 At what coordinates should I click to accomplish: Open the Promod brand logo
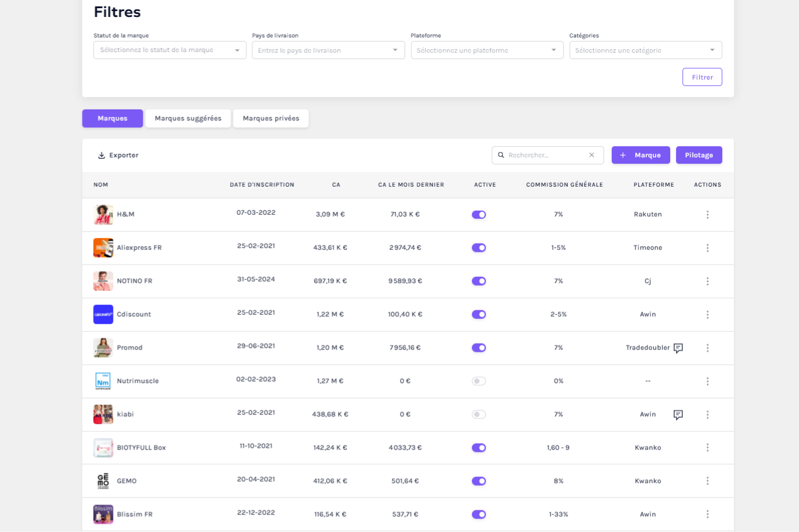coord(103,348)
